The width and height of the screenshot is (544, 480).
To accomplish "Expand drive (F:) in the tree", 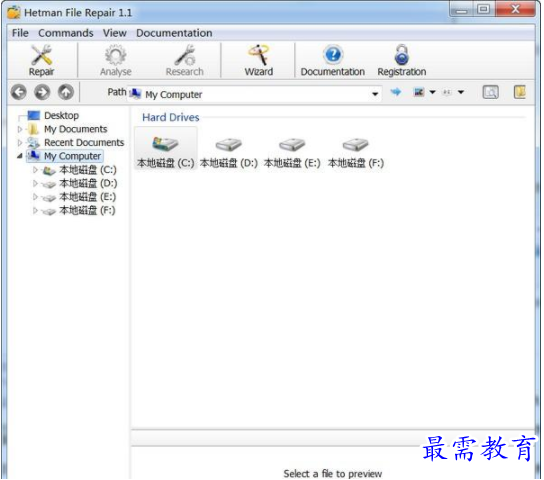I will click(x=35, y=211).
